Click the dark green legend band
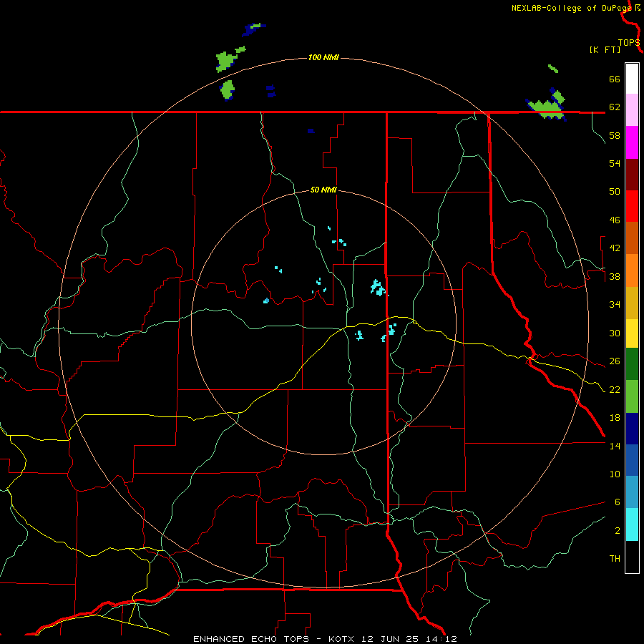 (x=632, y=364)
